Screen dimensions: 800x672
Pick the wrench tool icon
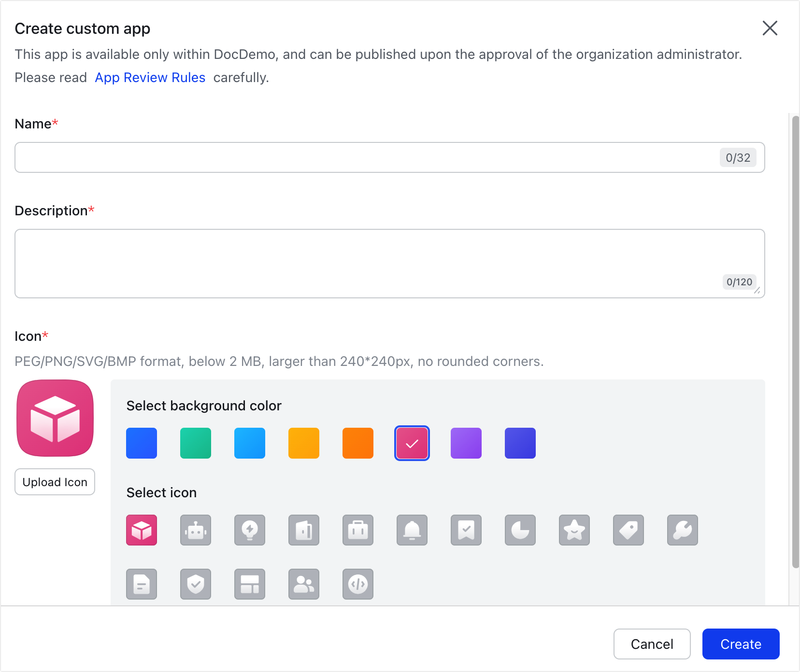[x=683, y=530]
